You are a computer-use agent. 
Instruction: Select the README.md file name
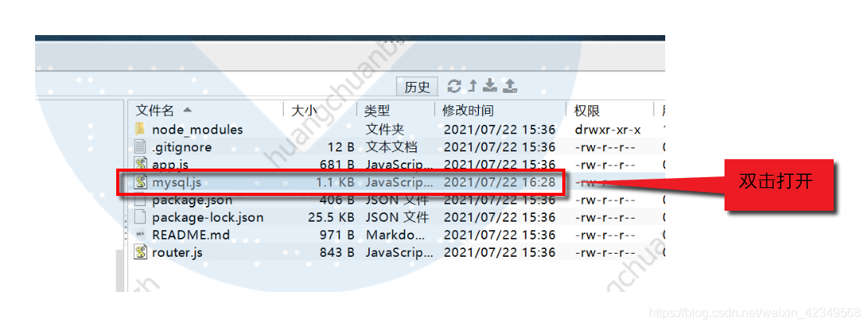(x=190, y=235)
